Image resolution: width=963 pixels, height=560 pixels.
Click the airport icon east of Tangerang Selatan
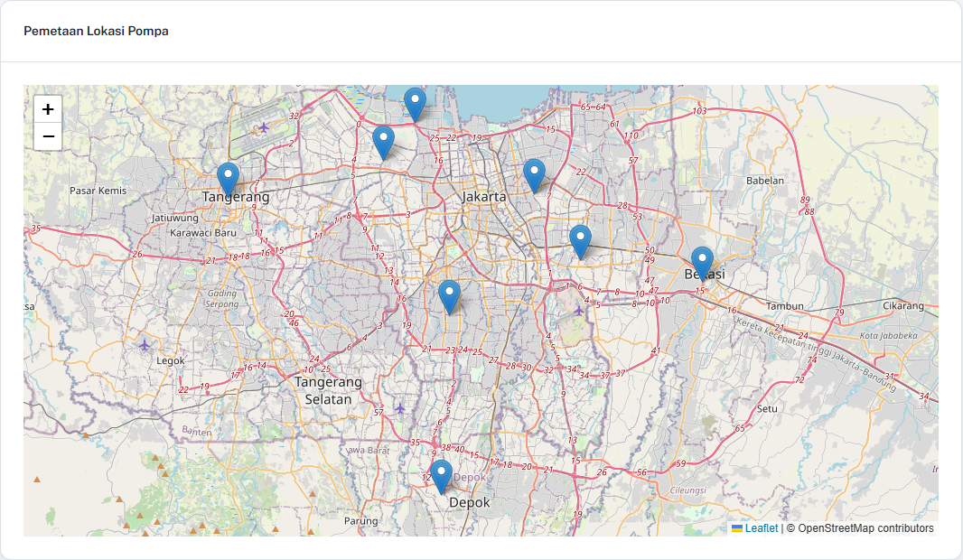pos(400,409)
